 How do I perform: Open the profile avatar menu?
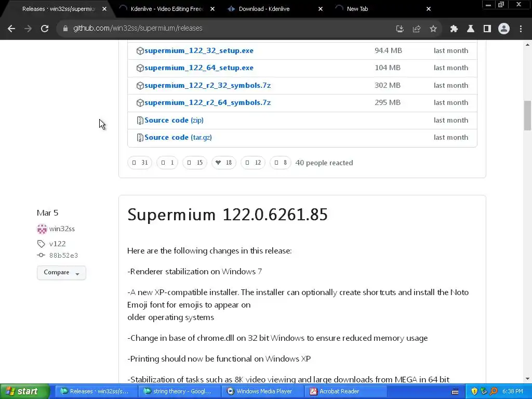(x=504, y=29)
